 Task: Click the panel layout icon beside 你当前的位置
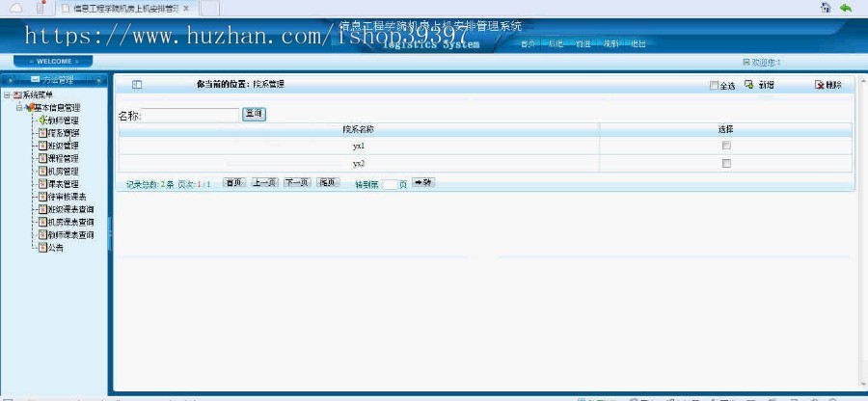[137, 85]
